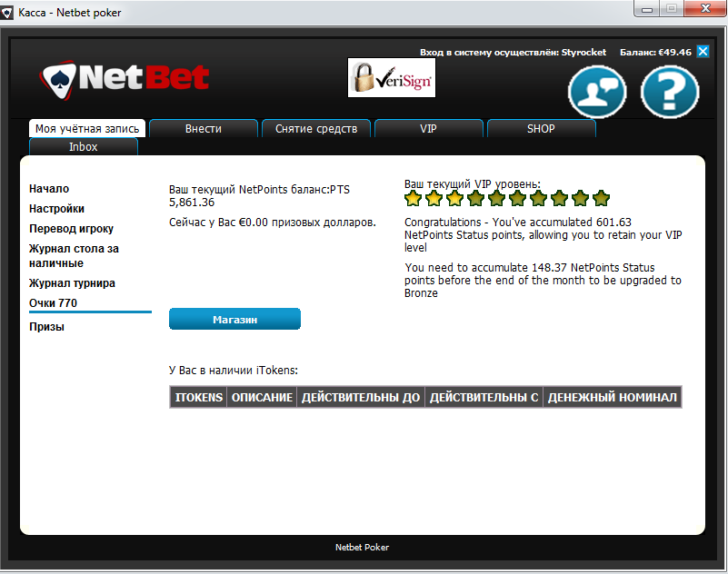
Task: Click the Congratulations status points message
Action: (544, 235)
